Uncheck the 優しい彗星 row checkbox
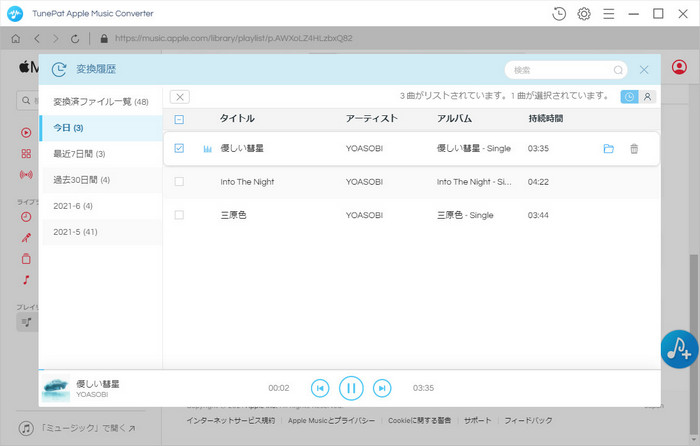700x446 pixels. (179, 148)
